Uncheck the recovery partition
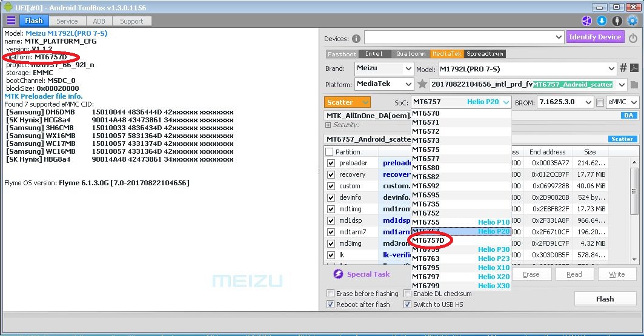This screenshot has width=644, height=336. click(331, 175)
